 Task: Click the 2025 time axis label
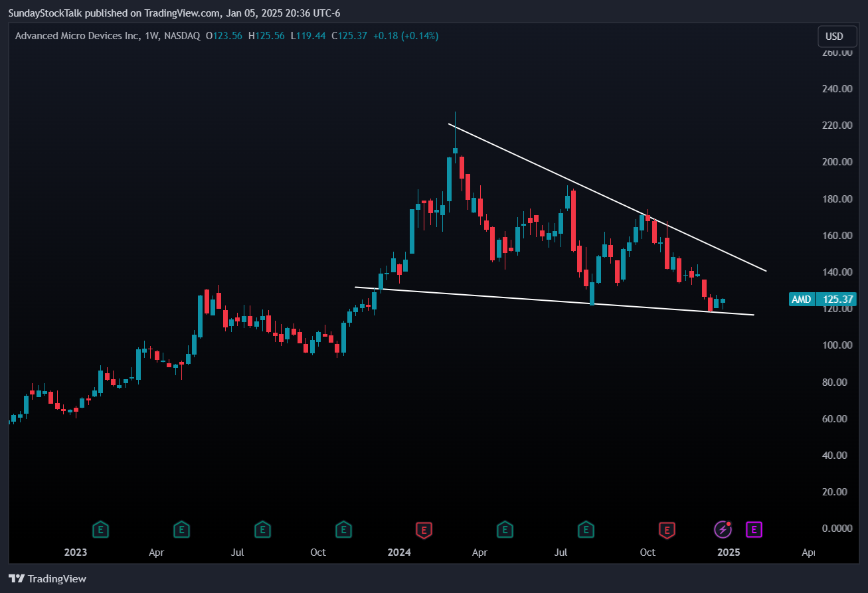point(729,552)
